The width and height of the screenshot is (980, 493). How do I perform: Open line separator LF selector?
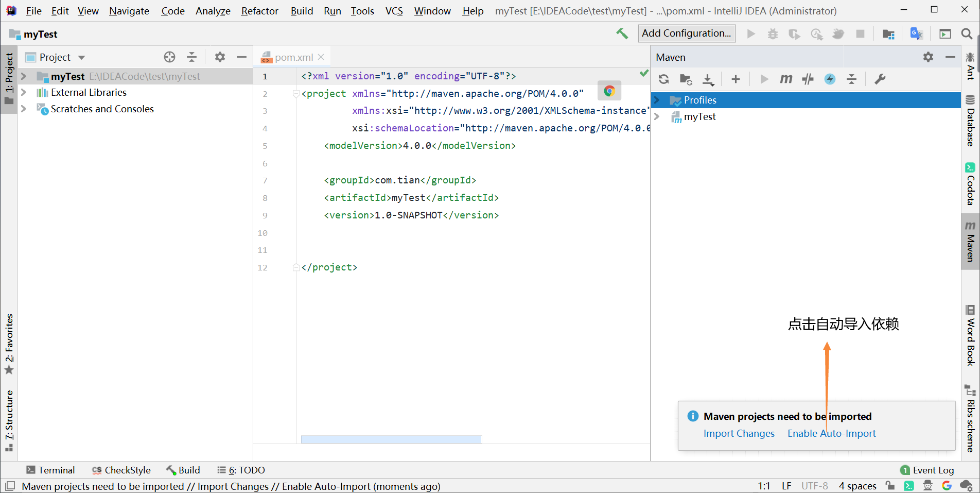[786, 486]
